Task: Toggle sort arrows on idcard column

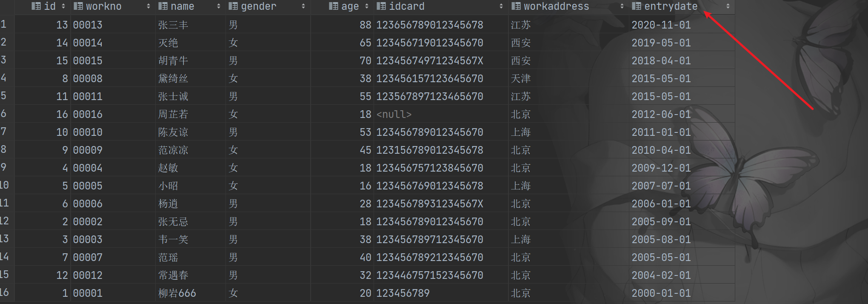Action: [501, 6]
